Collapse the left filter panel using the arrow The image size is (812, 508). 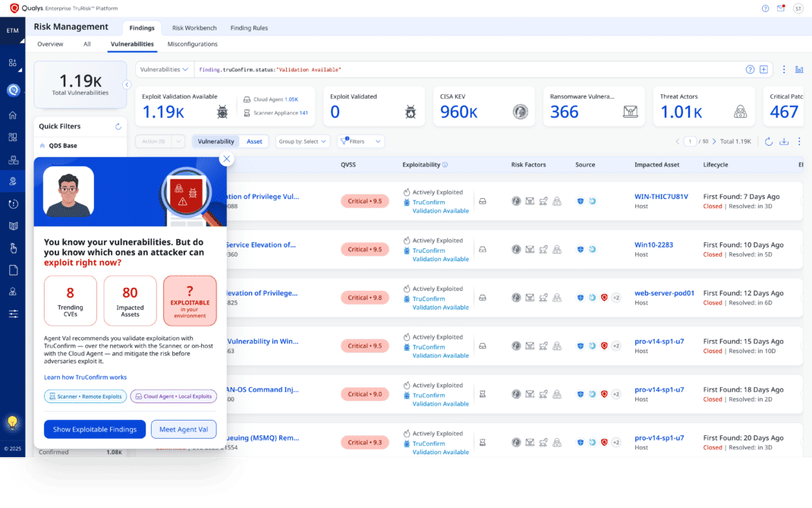click(127, 84)
